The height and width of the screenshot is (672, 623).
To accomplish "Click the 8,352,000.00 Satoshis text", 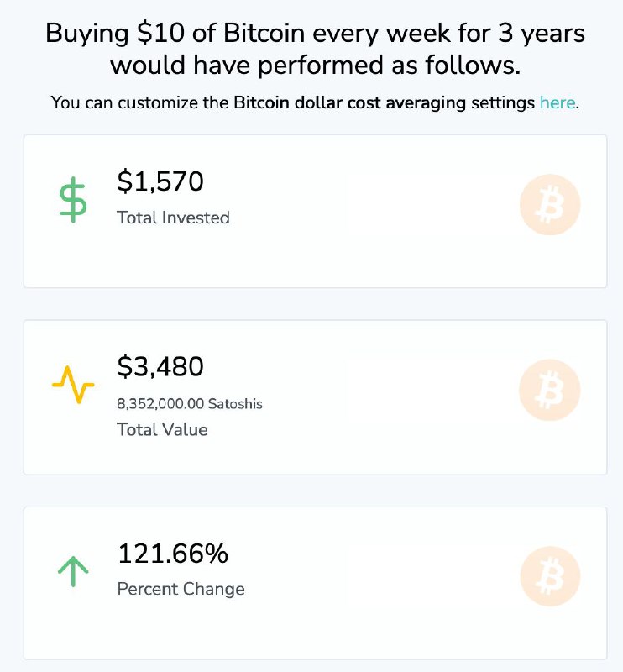I will (x=190, y=404).
